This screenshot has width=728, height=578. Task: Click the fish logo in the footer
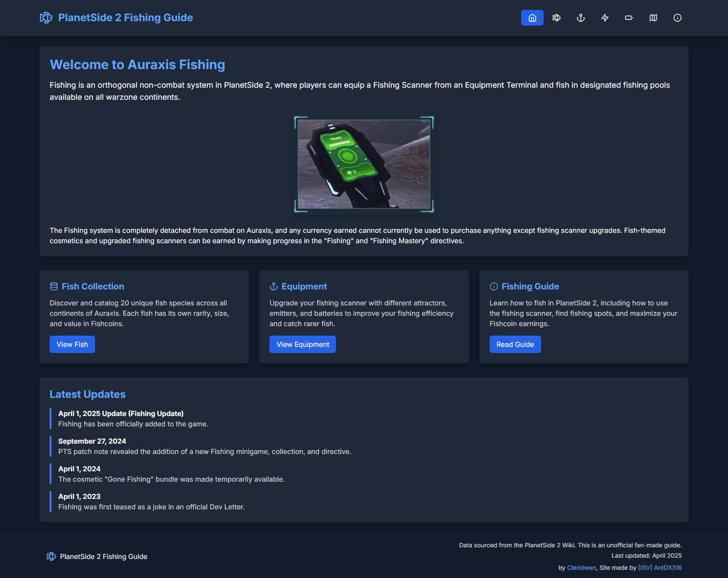(51, 556)
